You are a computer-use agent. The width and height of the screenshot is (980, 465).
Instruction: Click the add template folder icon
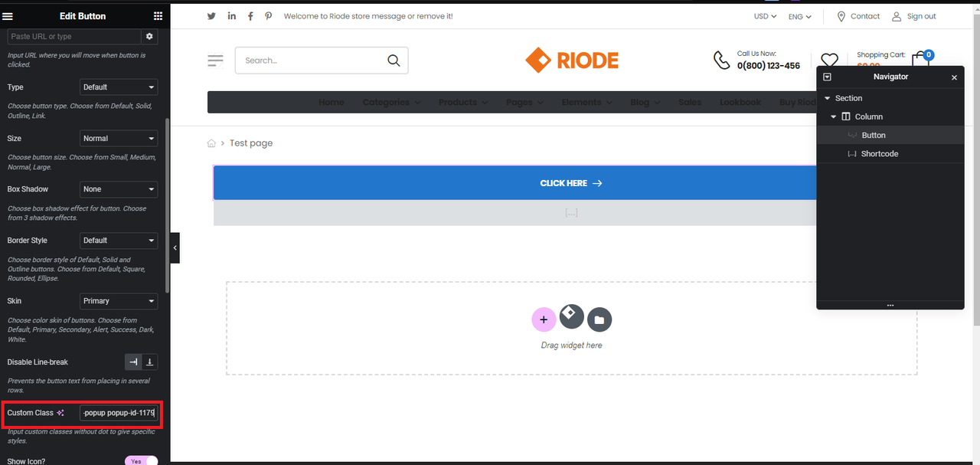[599, 319]
